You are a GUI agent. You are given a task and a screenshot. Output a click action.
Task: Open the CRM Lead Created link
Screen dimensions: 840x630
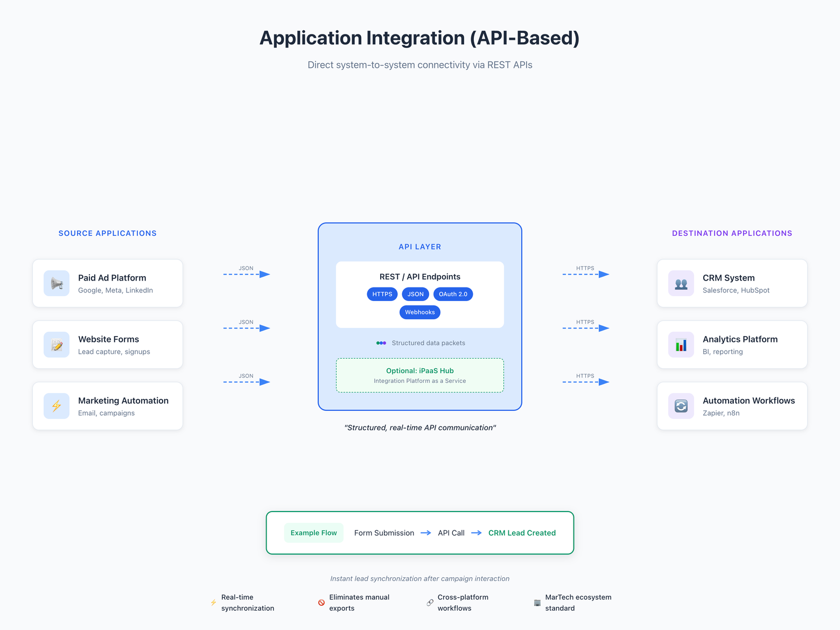pos(521,533)
